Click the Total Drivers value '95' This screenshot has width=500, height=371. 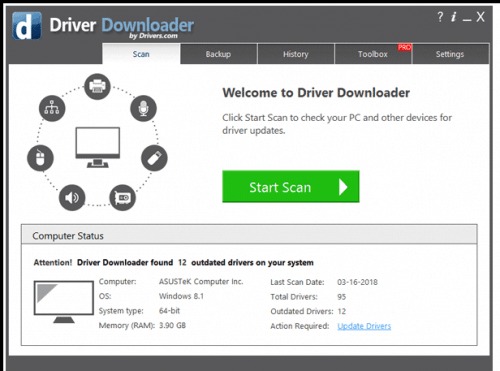coord(342,297)
